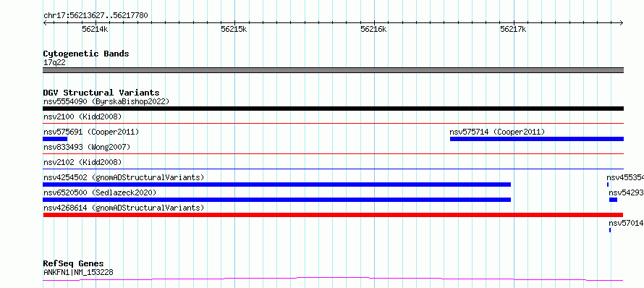Click the 56215k ruler tick label
Image resolution: width=644 pixels, height=288 pixels.
coord(234,29)
